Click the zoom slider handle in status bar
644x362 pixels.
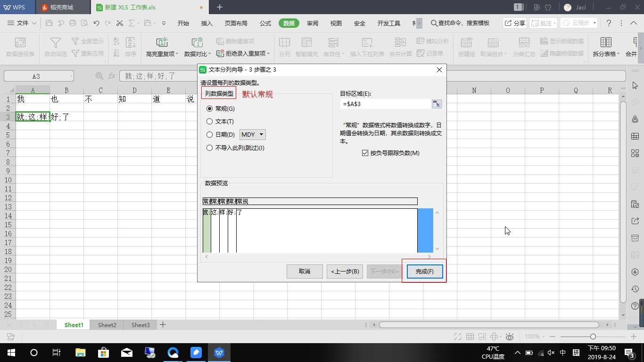pos(593,337)
